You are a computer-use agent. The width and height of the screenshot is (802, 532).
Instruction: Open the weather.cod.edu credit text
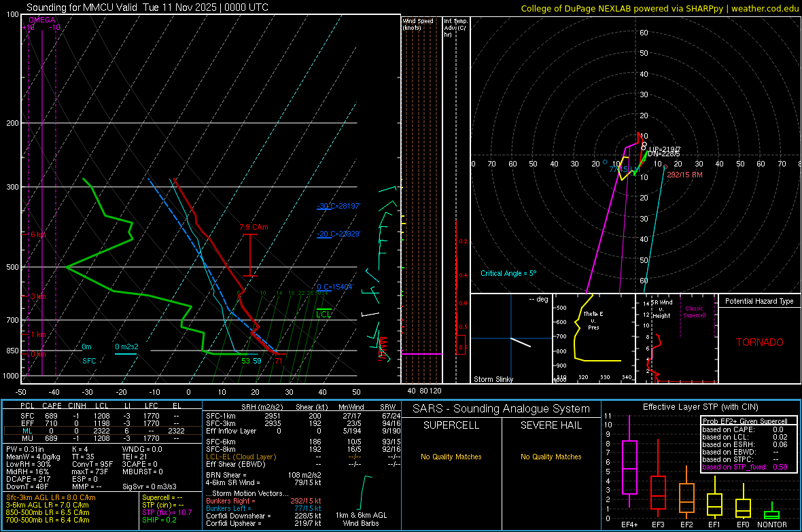765,8
